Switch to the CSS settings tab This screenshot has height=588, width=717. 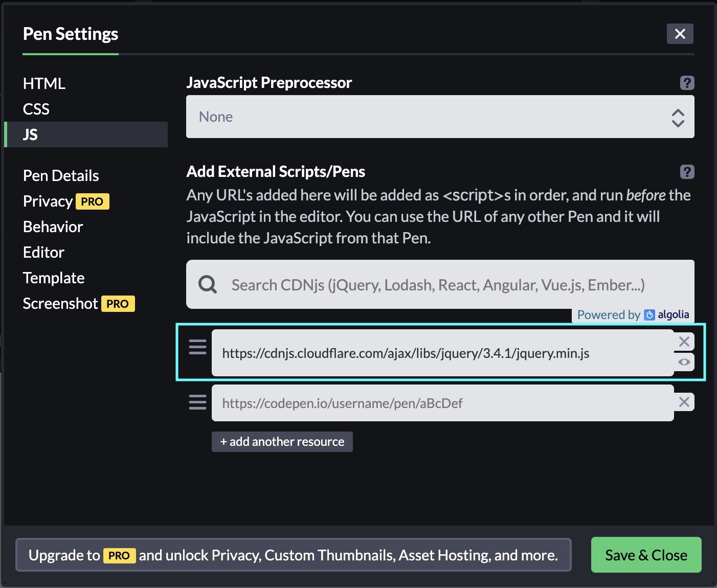click(x=36, y=109)
